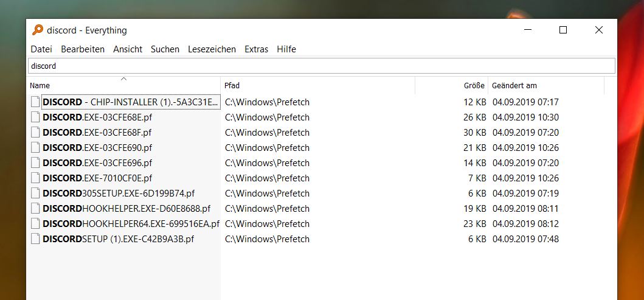Select file DISCORD - CHIP-INSTALLER (1).-5A3C31E...

tap(131, 102)
